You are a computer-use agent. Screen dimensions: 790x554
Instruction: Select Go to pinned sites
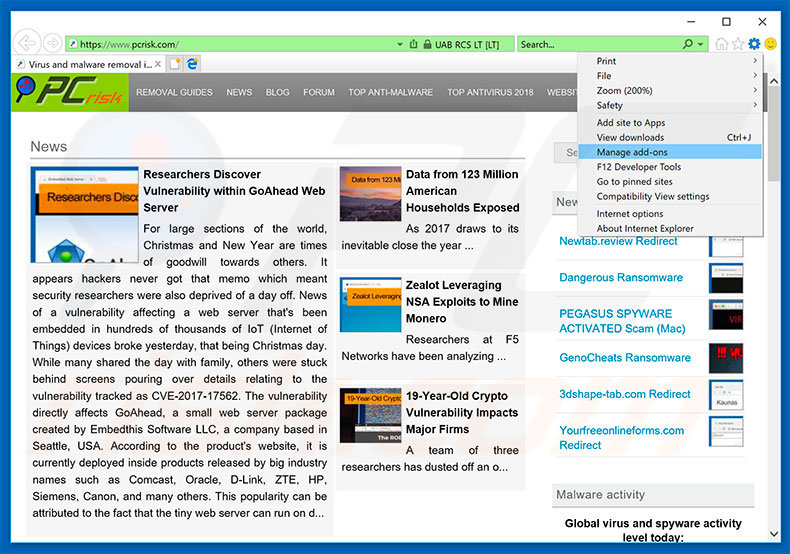[x=670, y=181]
